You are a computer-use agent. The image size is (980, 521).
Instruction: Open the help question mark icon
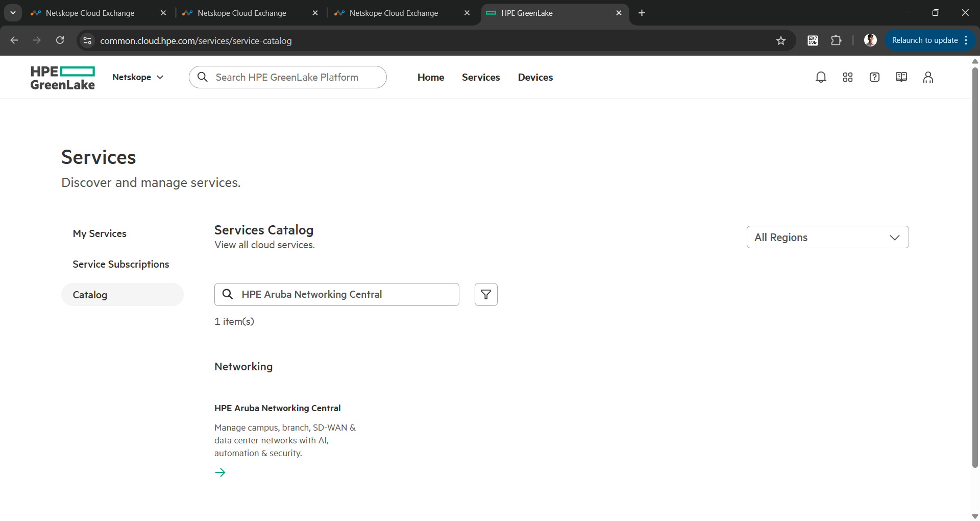pos(874,77)
